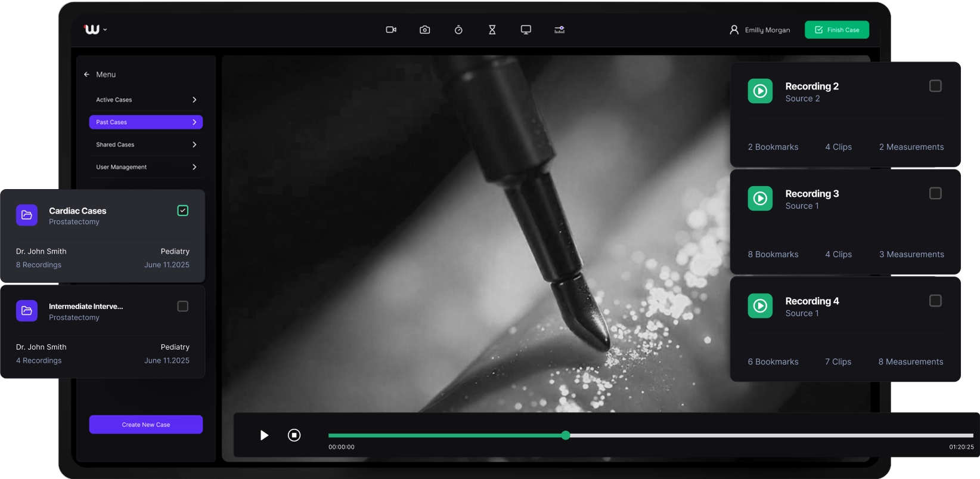This screenshot has width=980, height=479.
Task: Click the stopwatch timer icon
Action: coord(458,30)
